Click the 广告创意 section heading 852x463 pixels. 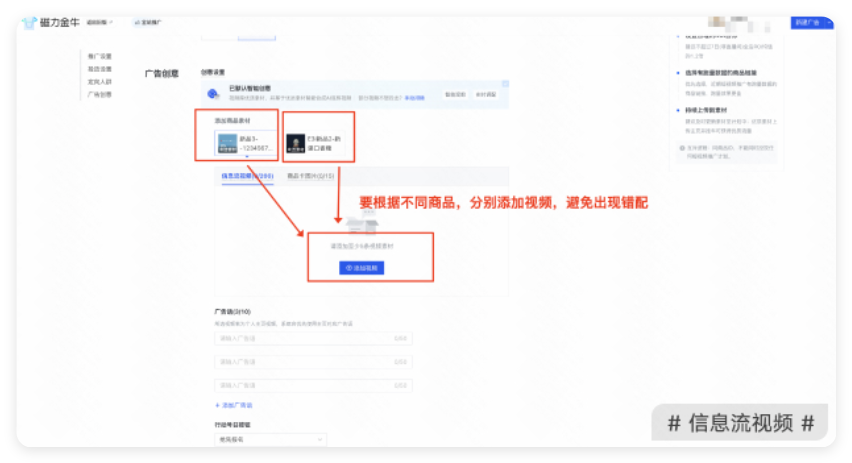tap(161, 73)
